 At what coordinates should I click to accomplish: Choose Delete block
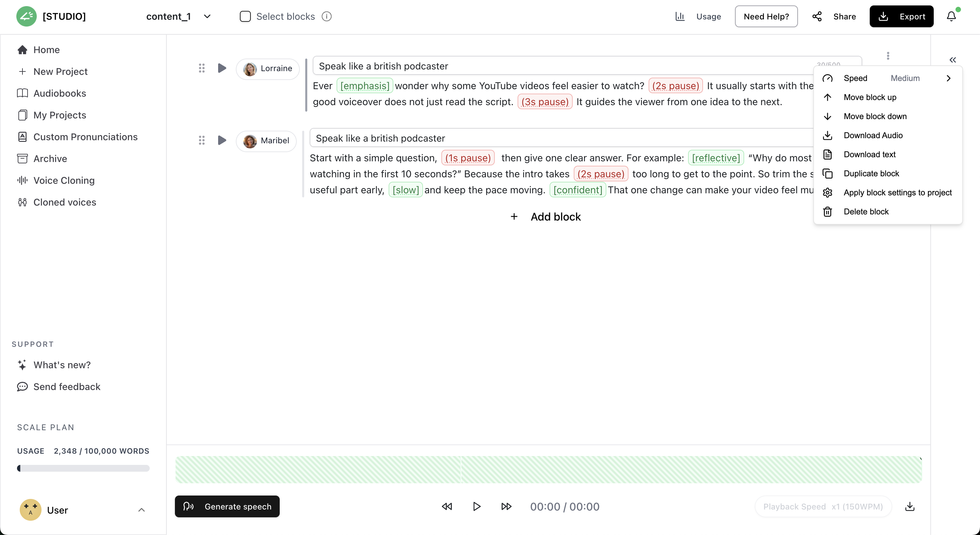[887, 212]
